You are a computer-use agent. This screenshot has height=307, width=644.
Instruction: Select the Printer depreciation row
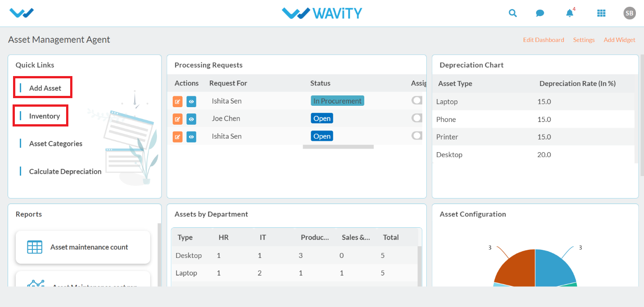tap(533, 137)
